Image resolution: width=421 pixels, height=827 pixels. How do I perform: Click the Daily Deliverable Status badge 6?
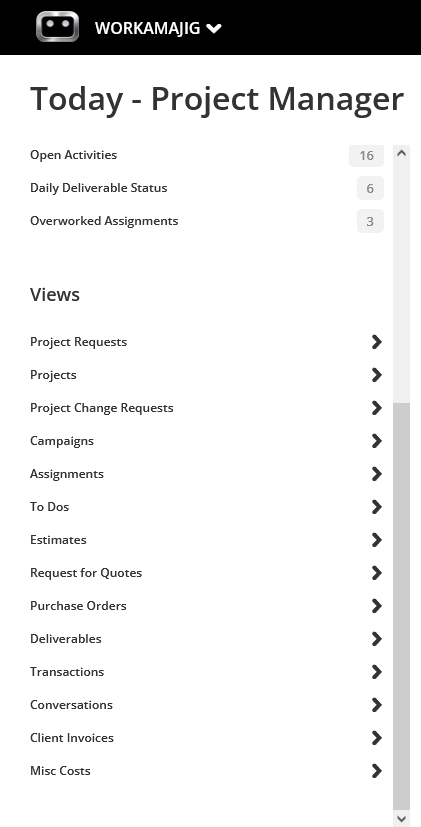tap(370, 188)
